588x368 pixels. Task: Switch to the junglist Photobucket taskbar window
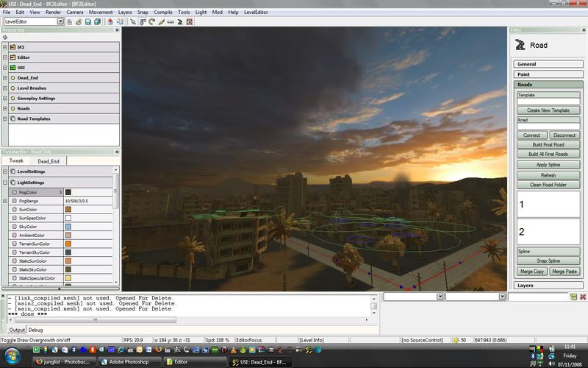click(64, 362)
